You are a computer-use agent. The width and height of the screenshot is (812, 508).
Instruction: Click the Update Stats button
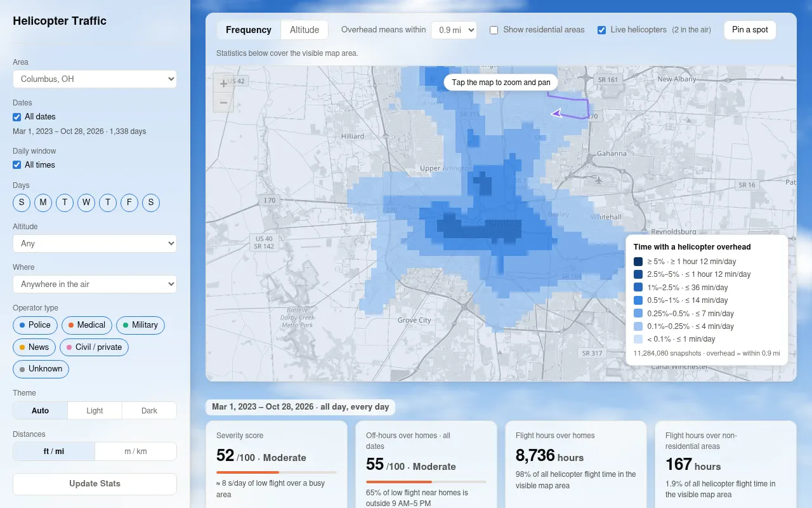coord(95,484)
